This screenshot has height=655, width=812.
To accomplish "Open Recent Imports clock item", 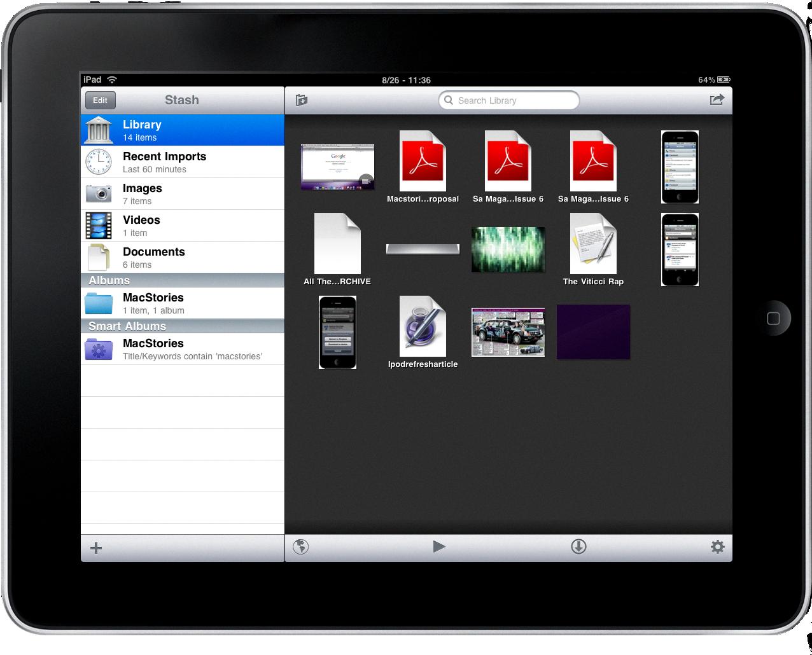I will [183, 162].
